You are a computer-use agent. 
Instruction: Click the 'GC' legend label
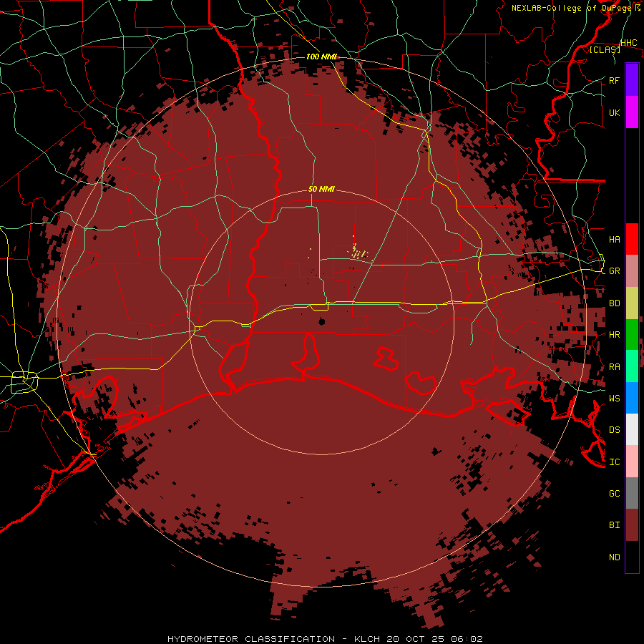click(x=615, y=493)
